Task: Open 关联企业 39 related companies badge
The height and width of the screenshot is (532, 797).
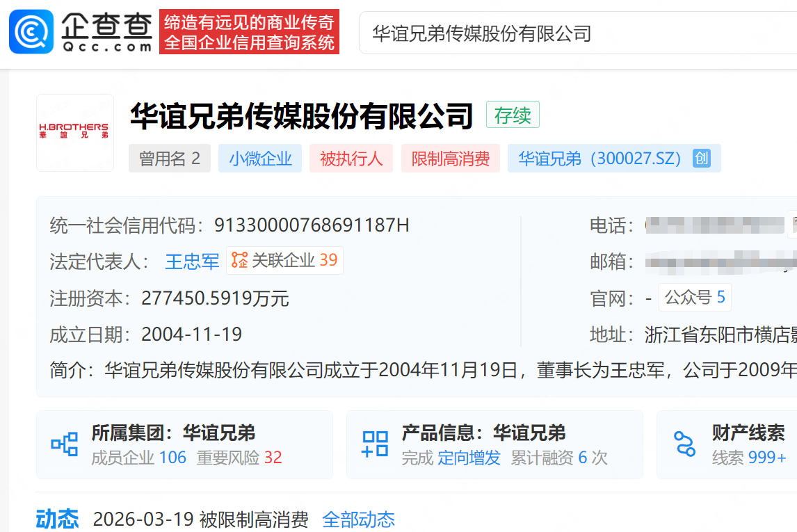Action: click(284, 260)
